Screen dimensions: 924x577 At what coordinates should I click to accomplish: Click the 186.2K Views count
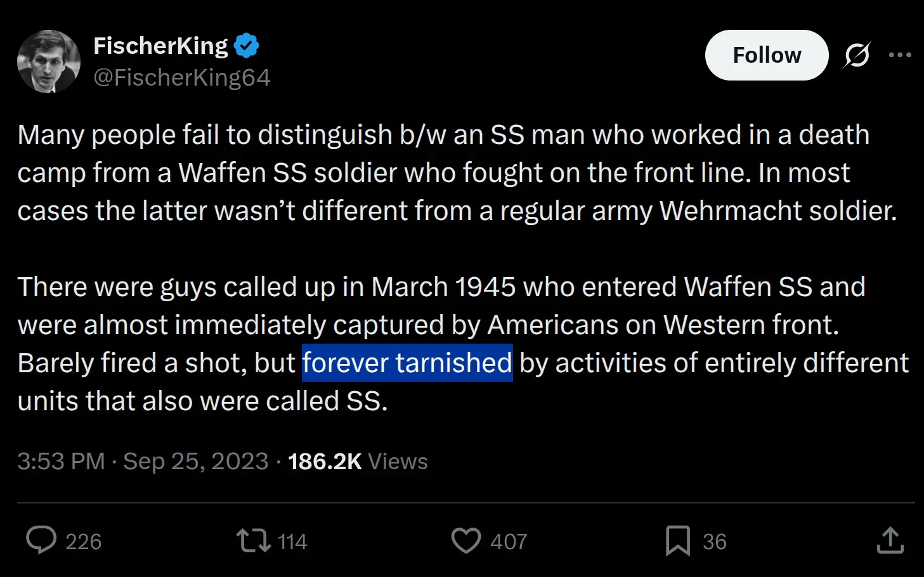pos(358,462)
